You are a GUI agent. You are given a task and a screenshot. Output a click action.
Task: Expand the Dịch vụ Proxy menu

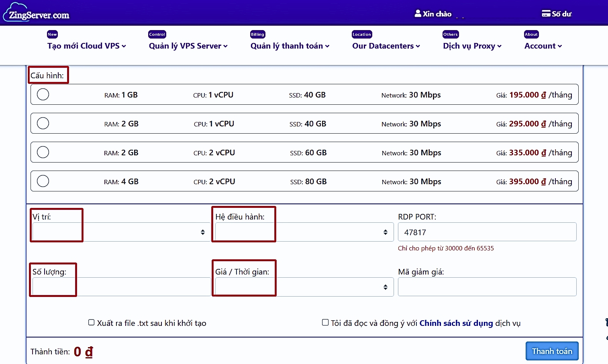pos(472,46)
